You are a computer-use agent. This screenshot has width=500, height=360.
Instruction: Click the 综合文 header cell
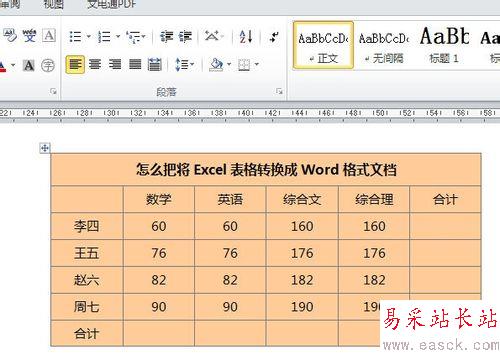point(302,199)
